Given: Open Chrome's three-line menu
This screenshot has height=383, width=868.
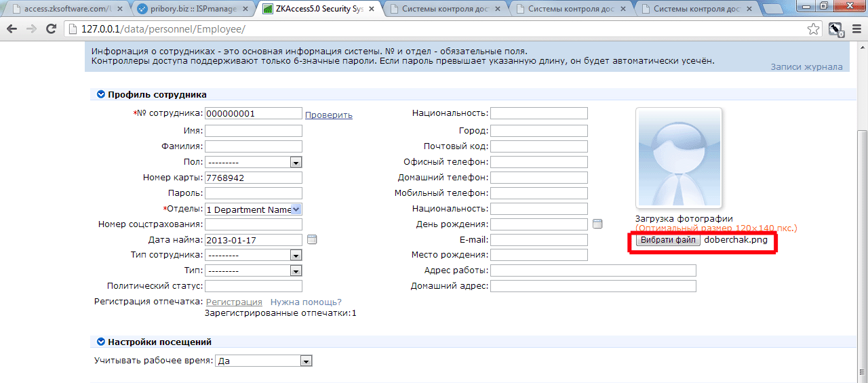Looking at the screenshot, I should (x=855, y=30).
